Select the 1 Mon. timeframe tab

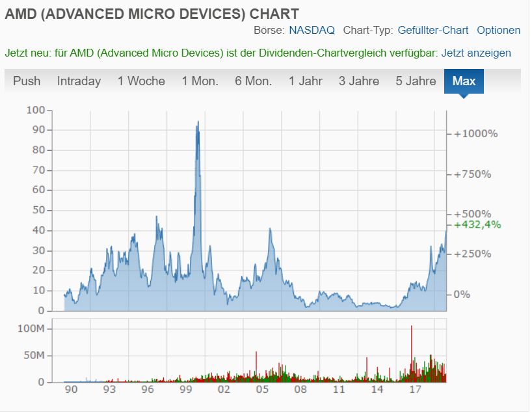click(x=200, y=81)
